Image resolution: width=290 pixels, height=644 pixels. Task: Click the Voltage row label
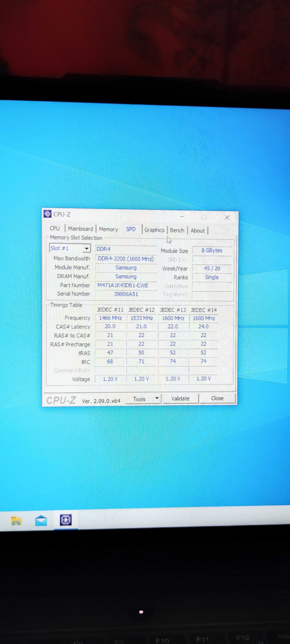click(x=81, y=379)
